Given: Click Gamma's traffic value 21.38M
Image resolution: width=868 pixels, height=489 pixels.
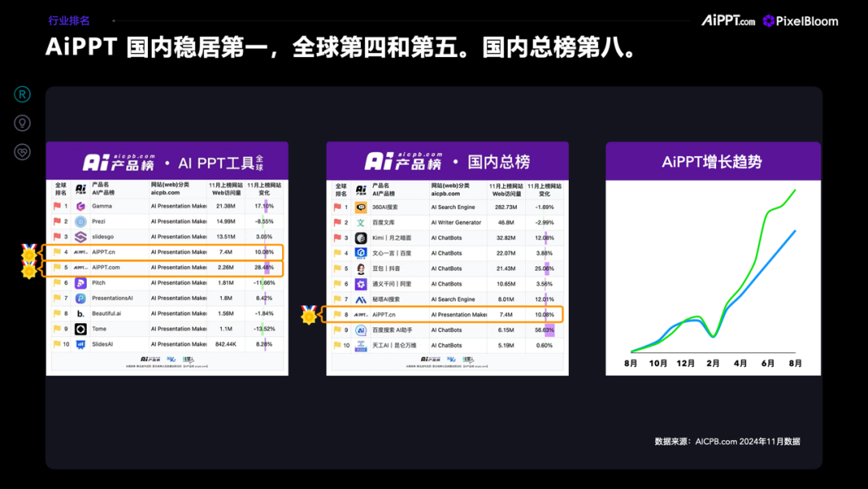Looking at the screenshot, I should coord(225,206).
